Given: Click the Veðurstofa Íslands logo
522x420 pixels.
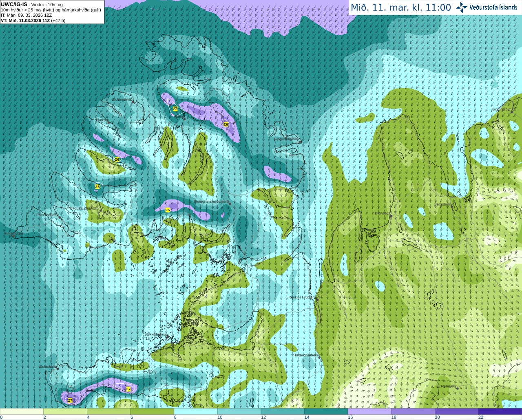Looking at the screenshot, I should click(487, 7).
